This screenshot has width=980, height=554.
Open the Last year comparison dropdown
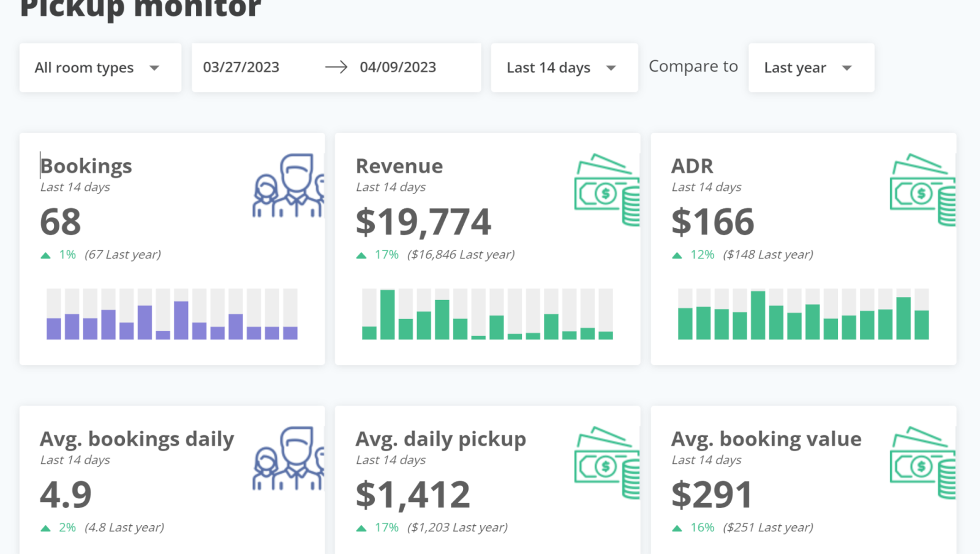point(810,68)
